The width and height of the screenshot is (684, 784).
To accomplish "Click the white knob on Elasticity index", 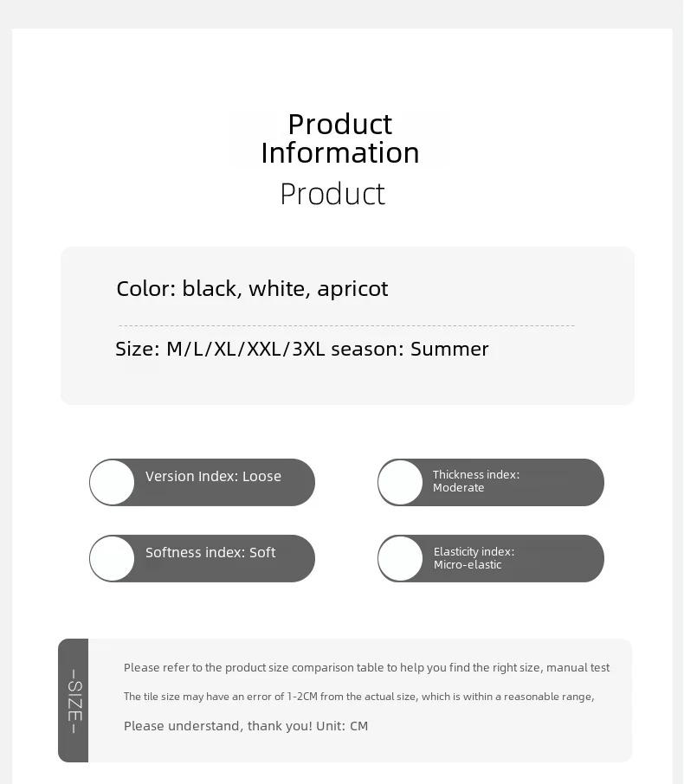I will pyautogui.click(x=400, y=558).
